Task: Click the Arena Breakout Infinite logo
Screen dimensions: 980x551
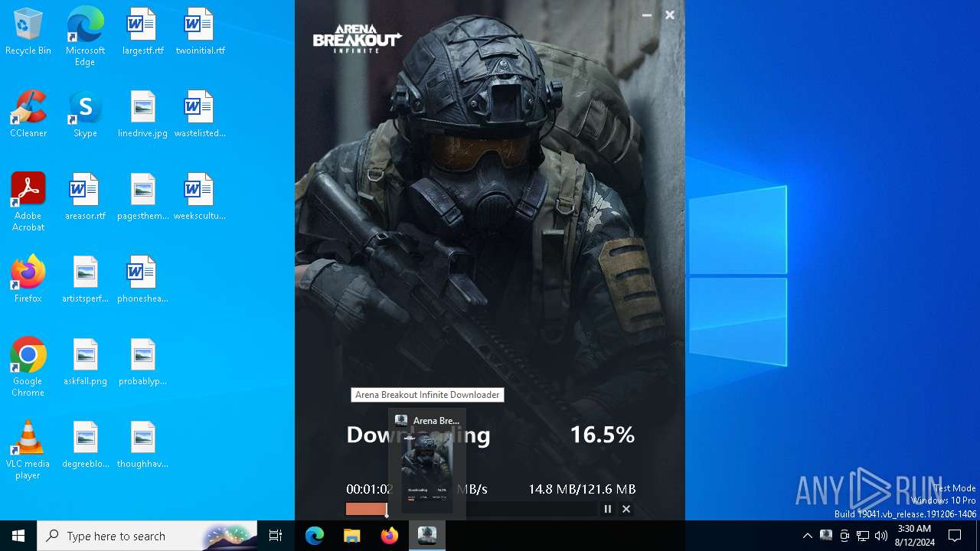Action: click(x=357, y=38)
